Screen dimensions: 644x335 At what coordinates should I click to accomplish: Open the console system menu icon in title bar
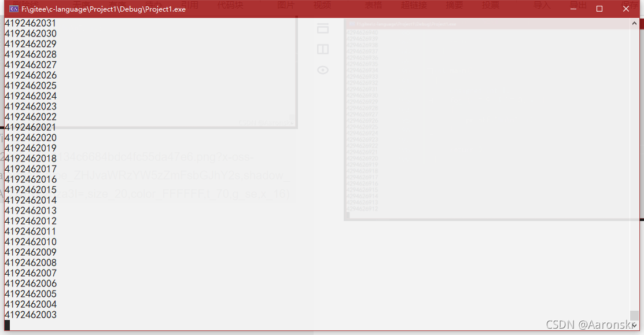click(x=14, y=9)
